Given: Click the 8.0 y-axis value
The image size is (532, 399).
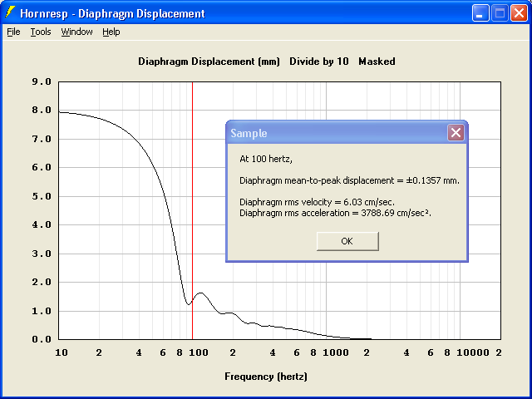Looking at the screenshot, I should [42, 111].
